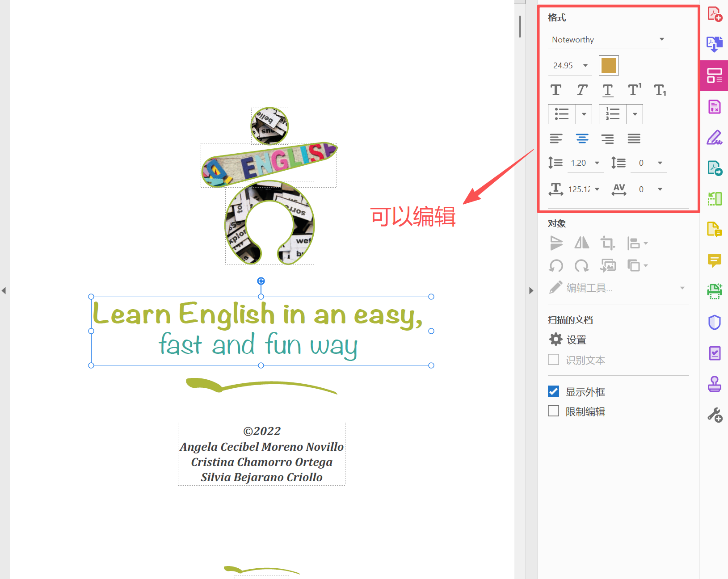Apply subscript formatting
This screenshot has width=728, height=579.
pyautogui.click(x=660, y=90)
